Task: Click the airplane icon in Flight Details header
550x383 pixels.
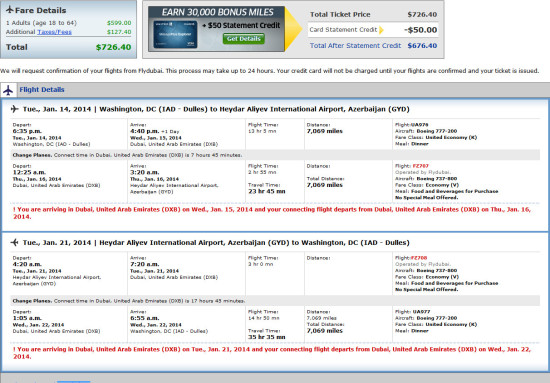Action: (8, 90)
